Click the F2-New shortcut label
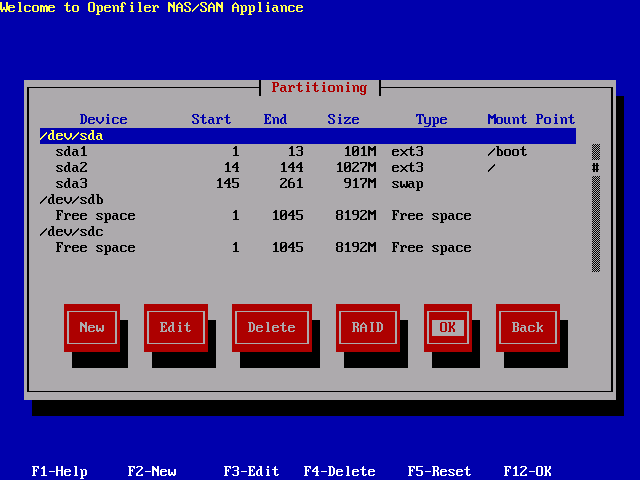 coord(152,471)
